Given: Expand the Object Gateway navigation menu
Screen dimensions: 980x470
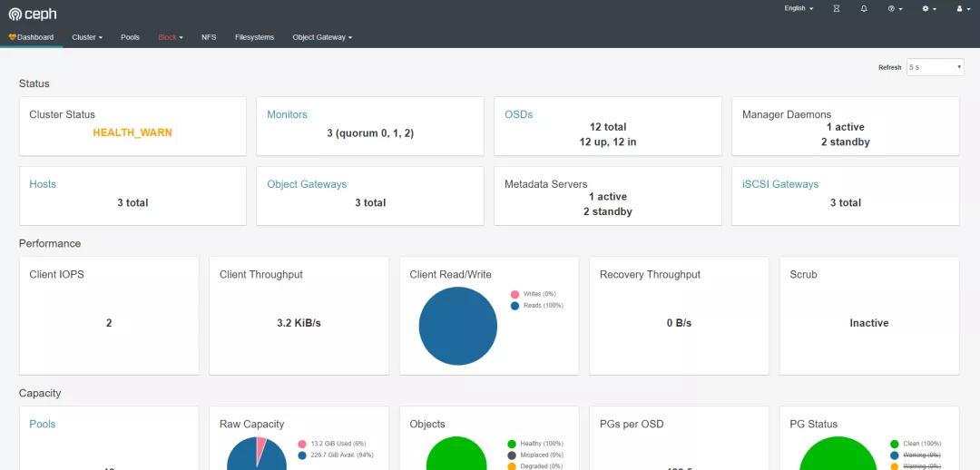Looking at the screenshot, I should (322, 37).
